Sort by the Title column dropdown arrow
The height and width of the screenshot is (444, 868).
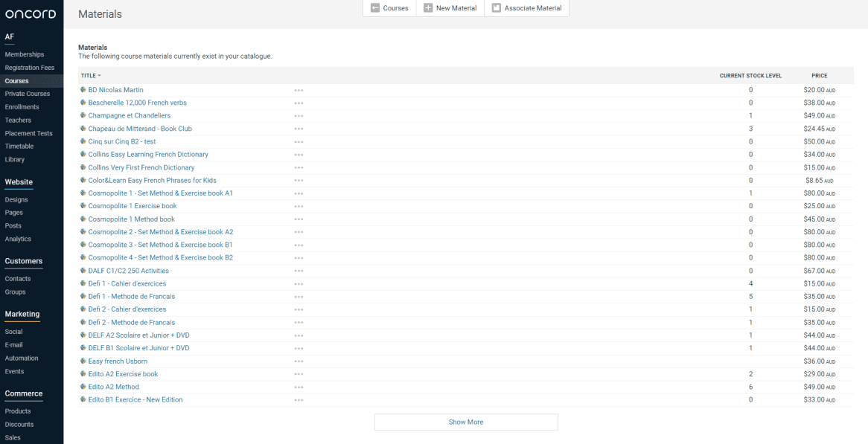tap(99, 76)
